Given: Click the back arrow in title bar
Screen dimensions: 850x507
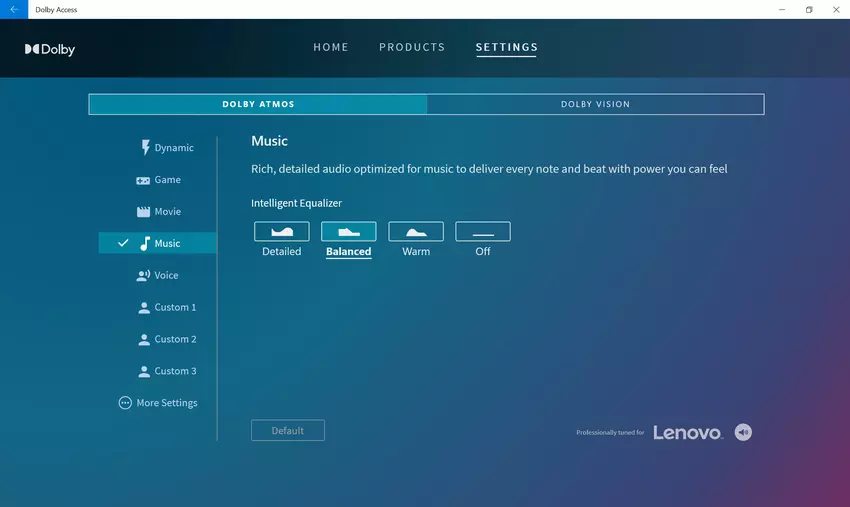Looking at the screenshot, I should point(14,9).
